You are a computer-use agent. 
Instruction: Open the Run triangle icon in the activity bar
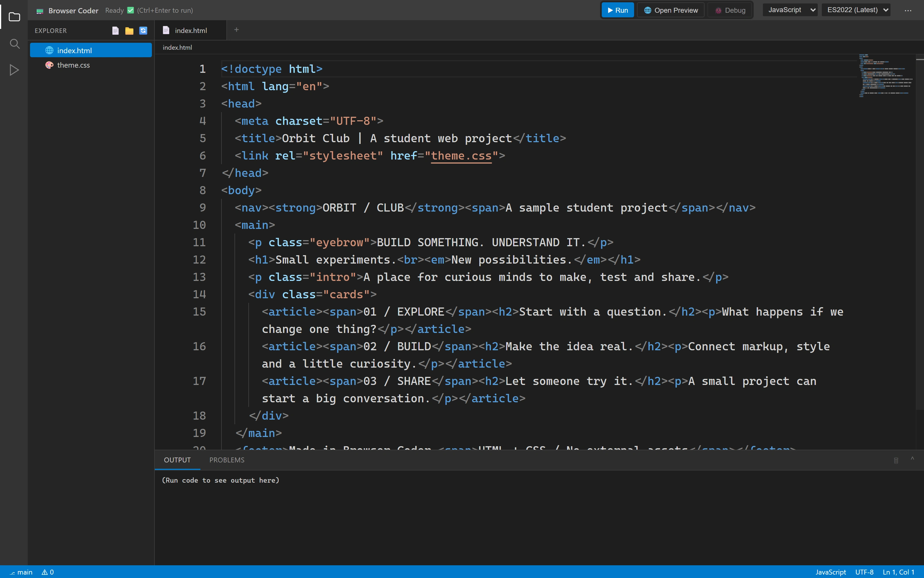pos(14,70)
